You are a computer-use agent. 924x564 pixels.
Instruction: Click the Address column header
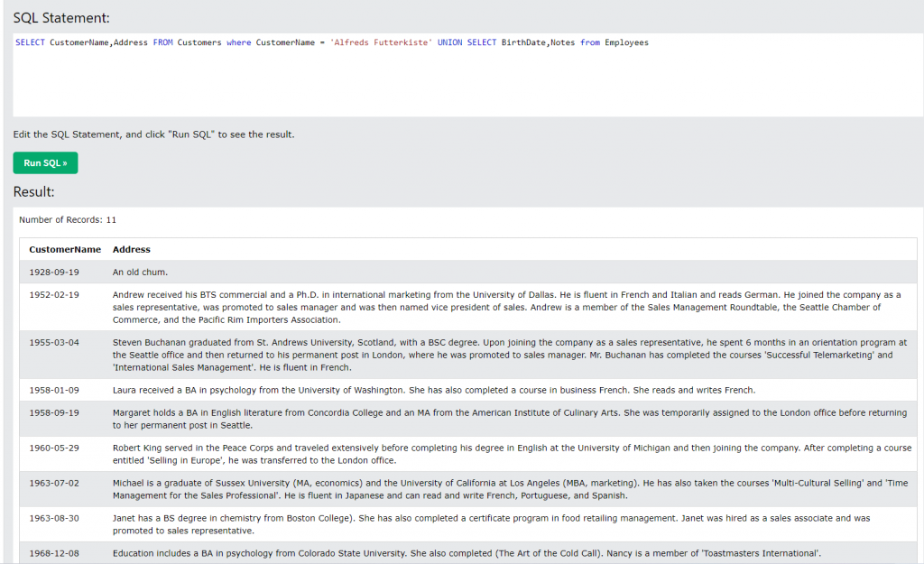pyautogui.click(x=132, y=249)
